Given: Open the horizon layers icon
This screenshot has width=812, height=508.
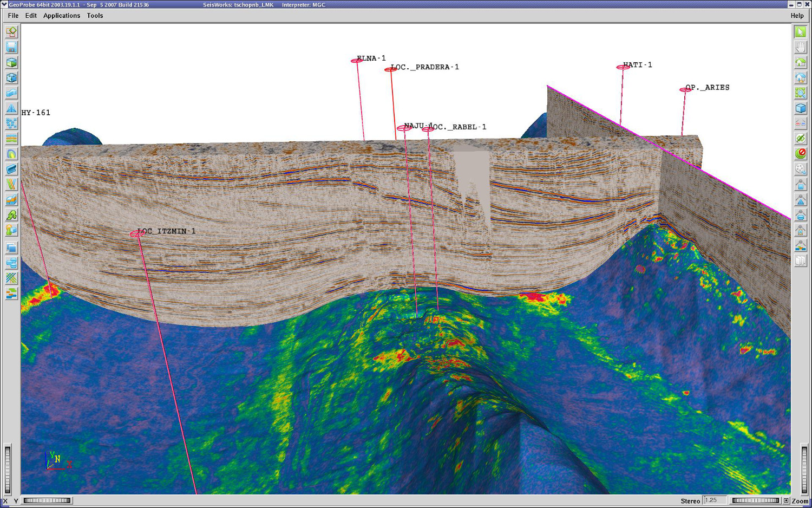Looking at the screenshot, I should [11, 139].
